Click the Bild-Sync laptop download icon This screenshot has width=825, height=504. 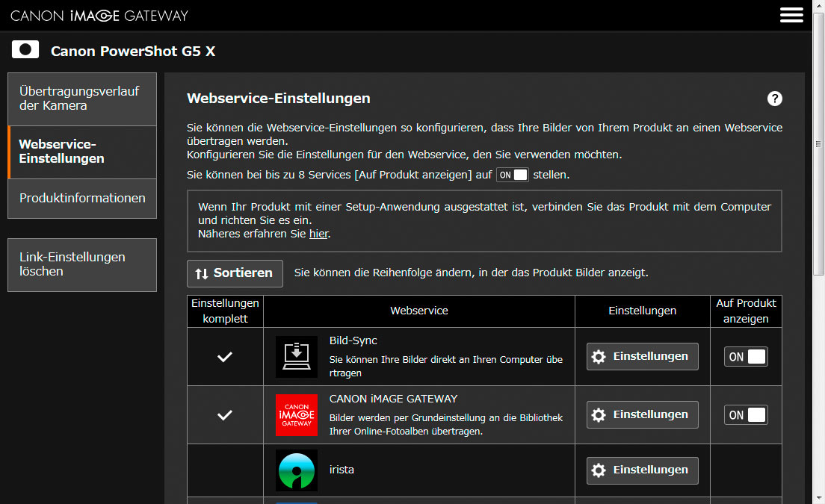click(x=297, y=357)
